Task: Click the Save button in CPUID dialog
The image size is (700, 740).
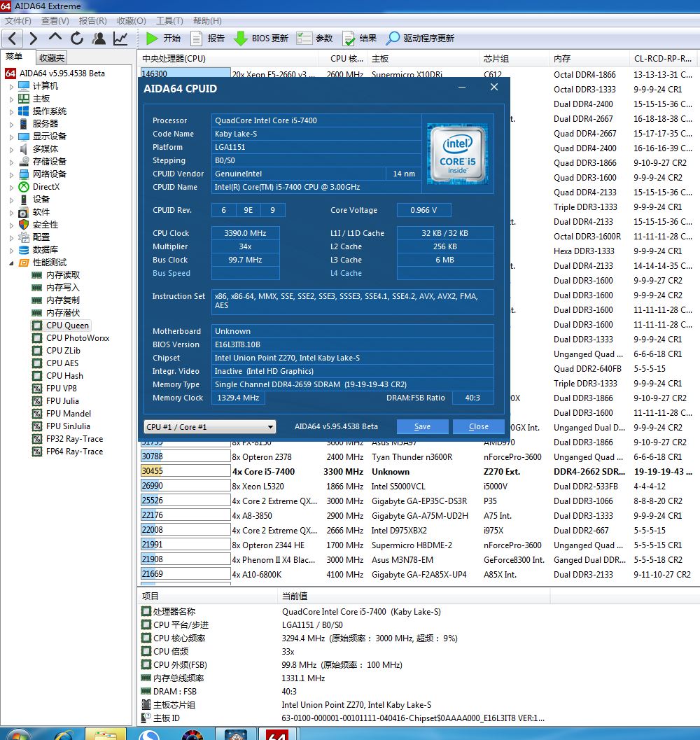Action: [x=422, y=427]
